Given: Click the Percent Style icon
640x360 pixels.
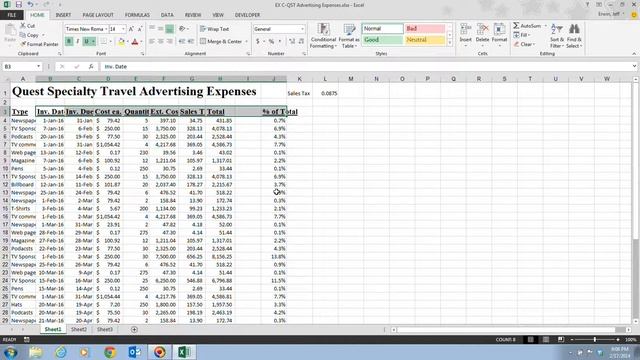Looking at the screenshot, I should click(x=271, y=41).
